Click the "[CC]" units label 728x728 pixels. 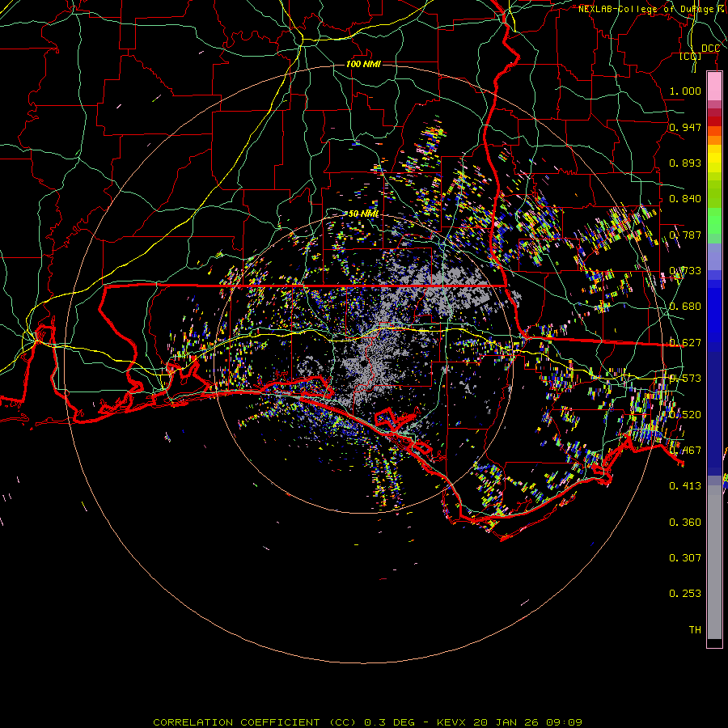(x=691, y=56)
